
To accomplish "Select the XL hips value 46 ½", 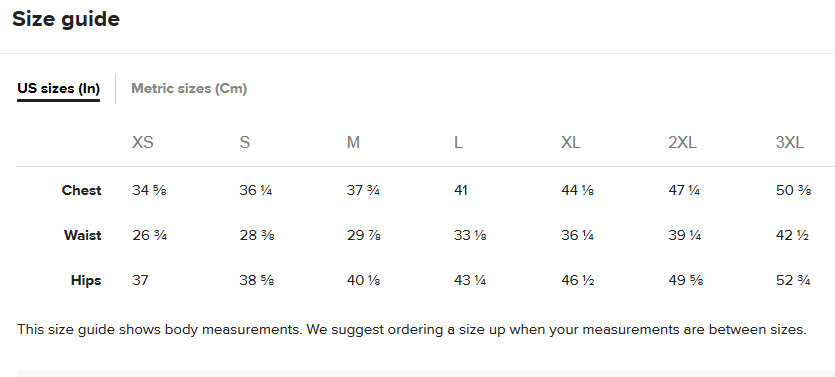I will [578, 281].
